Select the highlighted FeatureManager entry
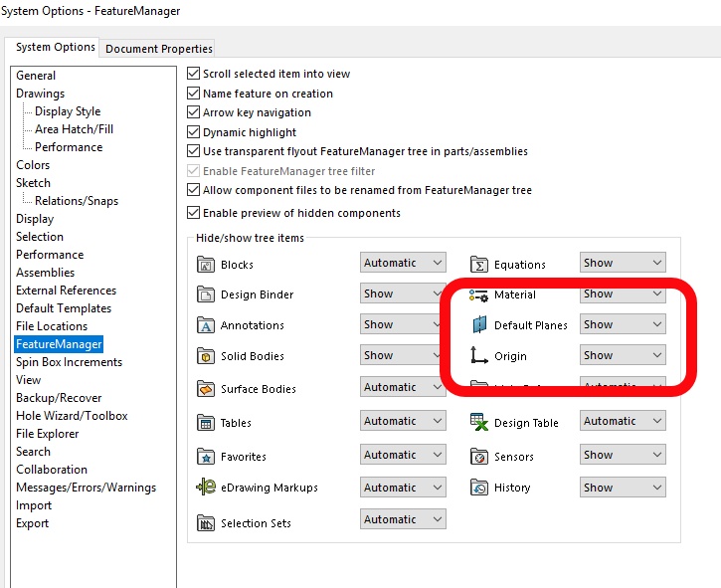This screenshot has height=588, width=721. pyautogui.click(x=59, y=344)
